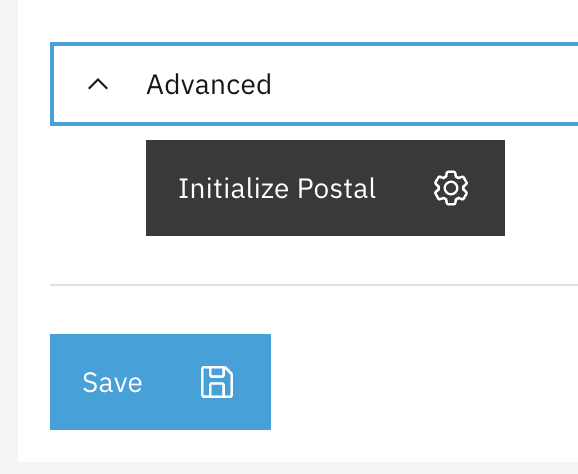The height and width of the screenshot is (474, 578).
Task: Click the 'Save' text on the blue button
Action: coord(112,383)
